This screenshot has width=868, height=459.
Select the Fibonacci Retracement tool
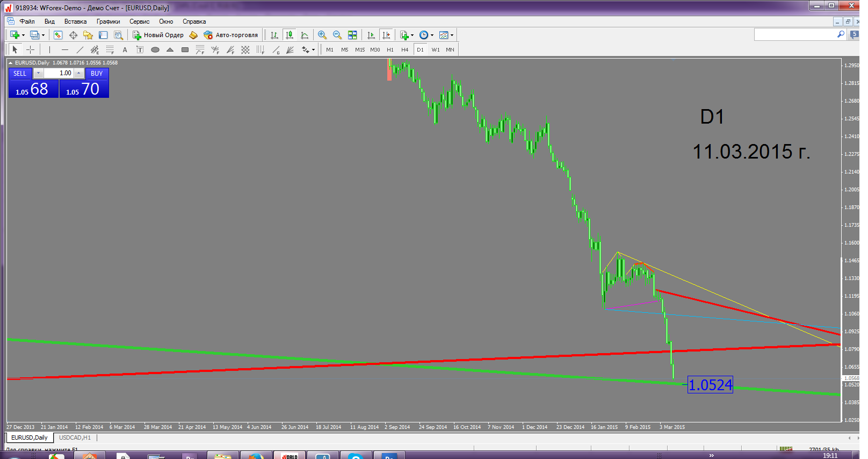pyautogui.click(x=110, y=49)
